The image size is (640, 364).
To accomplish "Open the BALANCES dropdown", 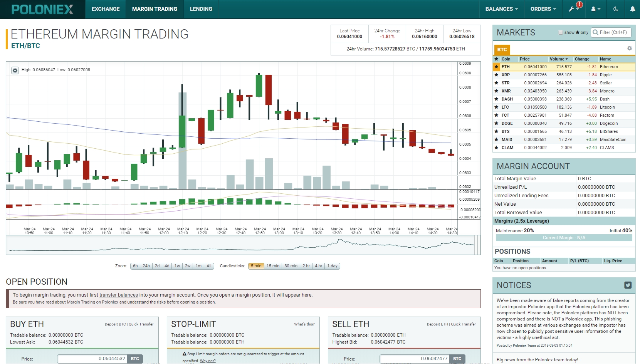I will coord(501,8).
